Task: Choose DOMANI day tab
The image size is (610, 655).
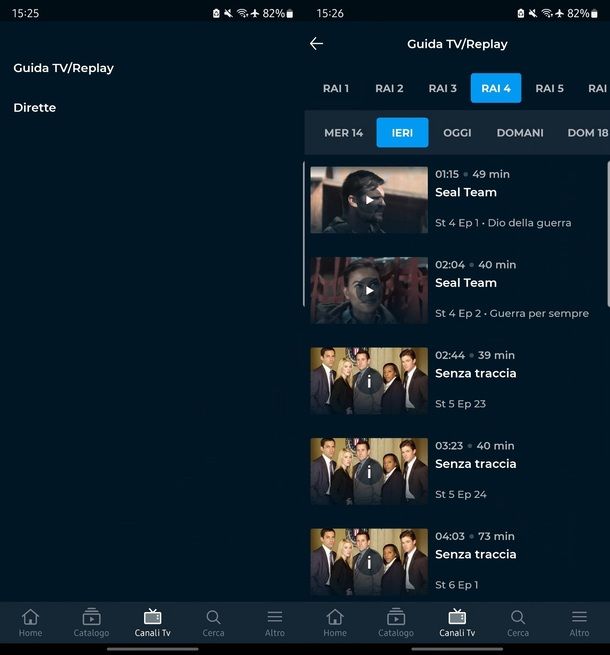Action: click(x=520, y=133)
